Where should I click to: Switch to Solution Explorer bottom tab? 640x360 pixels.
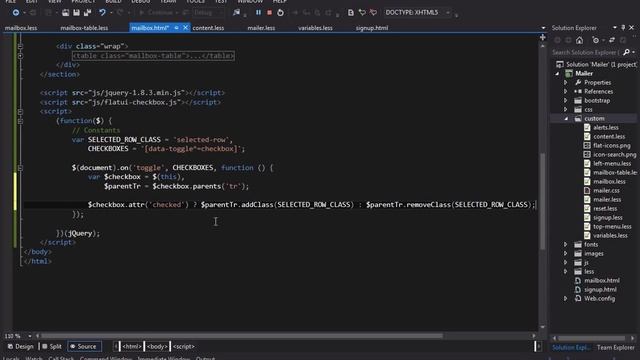571,348
